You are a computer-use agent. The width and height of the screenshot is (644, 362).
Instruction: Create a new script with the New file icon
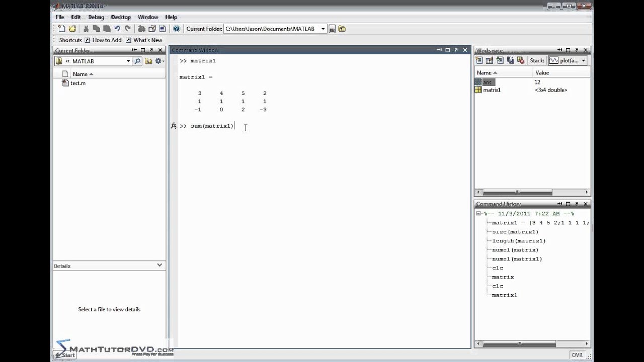[x=61, y=29]
